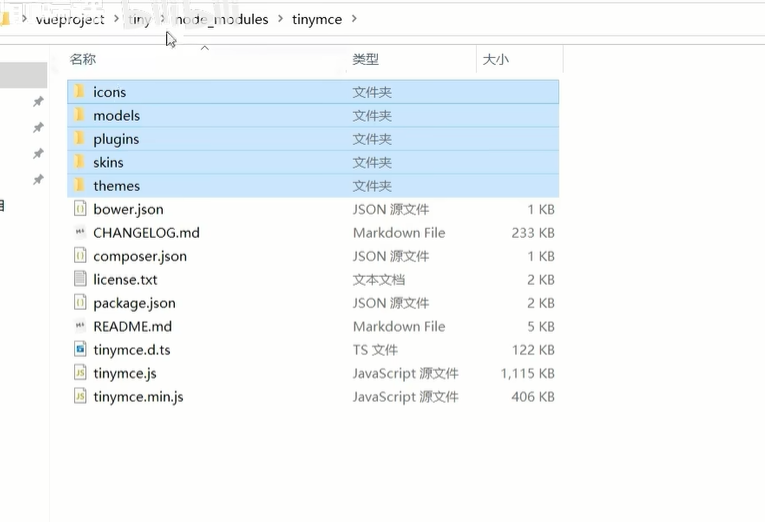Click the package.json file icon
Screen dimensions: 765x522
click(80, 302)
